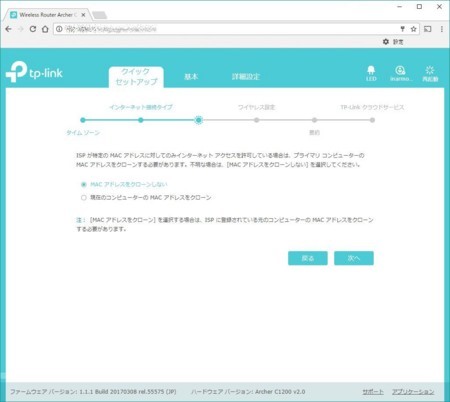Click the Back (戻る) button
Image resolution: width=450 pixels, height=402 pixels.
coord(308,258)
